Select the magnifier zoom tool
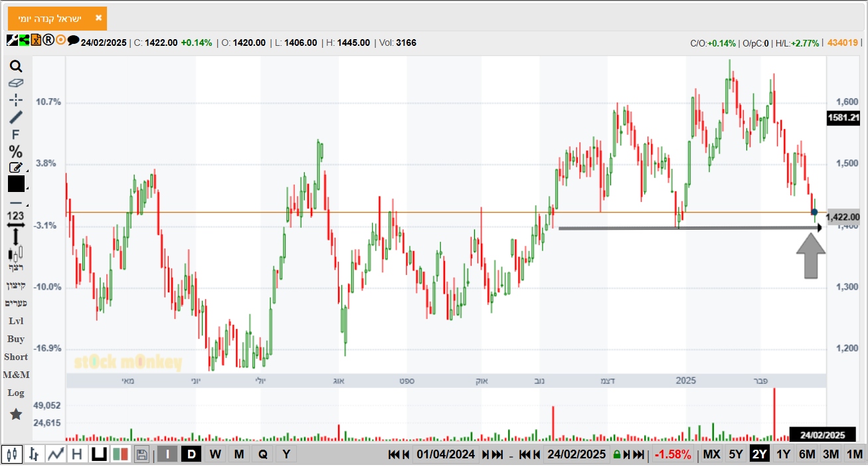The width and height of the screenshot is (868, 467). tap(16, 66)
